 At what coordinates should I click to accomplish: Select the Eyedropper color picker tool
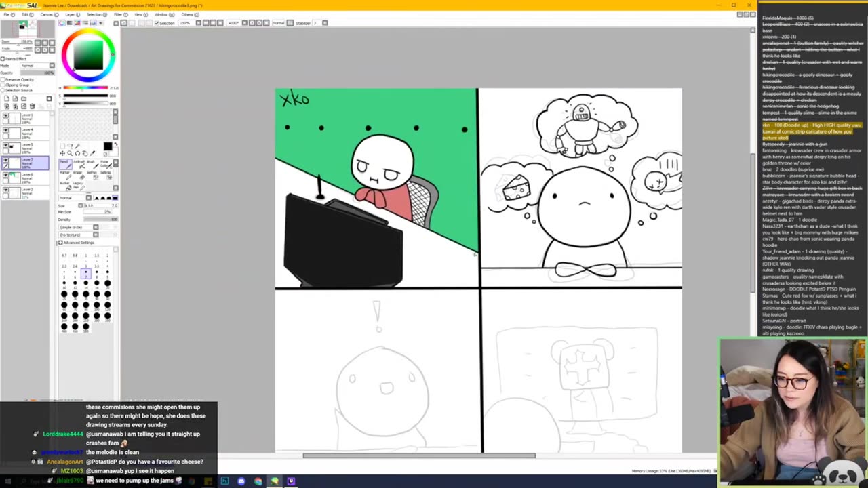click(x=92, y=153)
